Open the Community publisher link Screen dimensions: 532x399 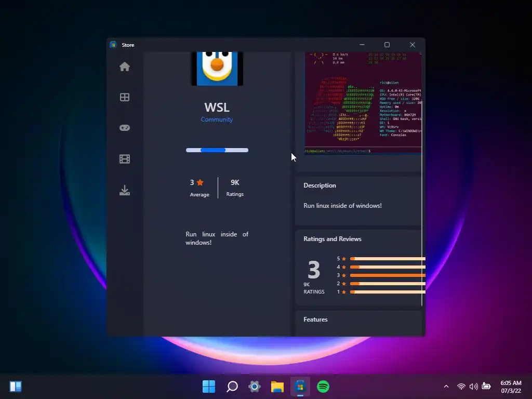pos(217,119)
